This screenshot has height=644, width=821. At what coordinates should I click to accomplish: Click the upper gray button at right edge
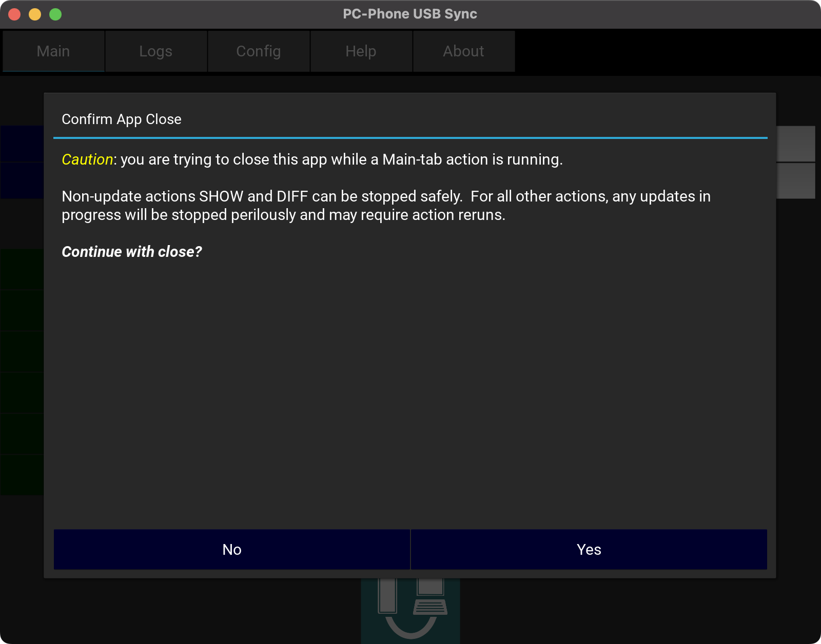[x=796, y=144]
